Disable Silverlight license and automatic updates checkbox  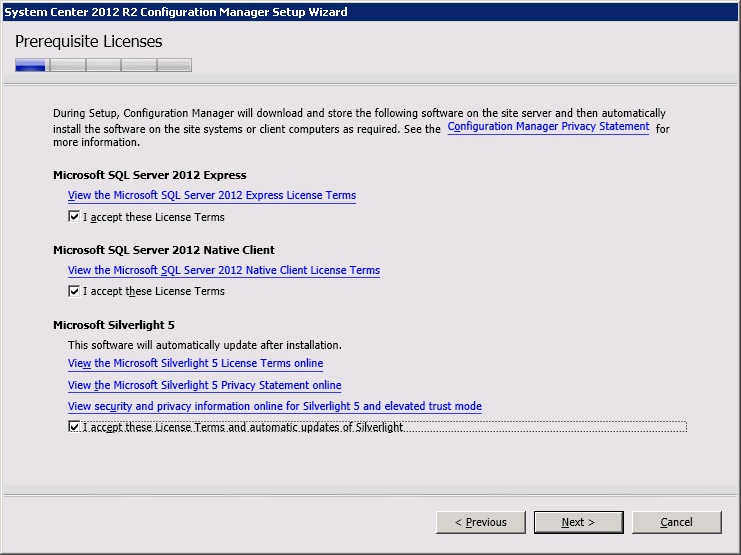click(x=74, y=427)
